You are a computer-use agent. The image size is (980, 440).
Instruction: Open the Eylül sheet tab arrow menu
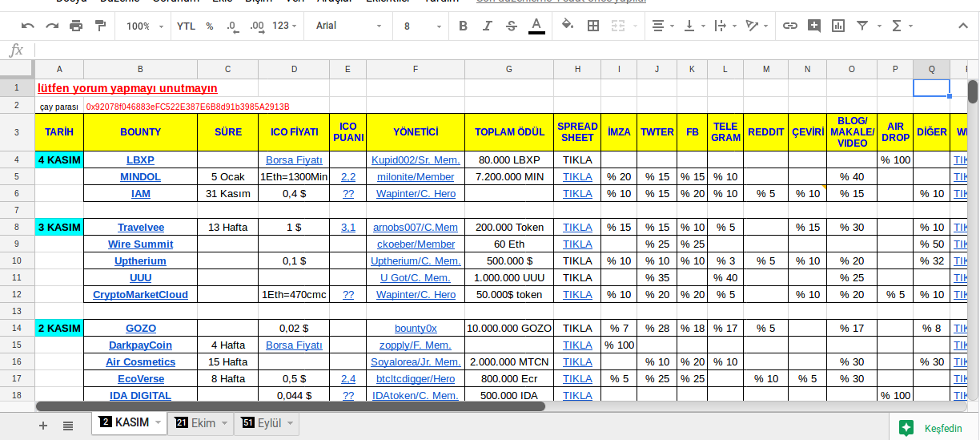click(x=290, y=422)
